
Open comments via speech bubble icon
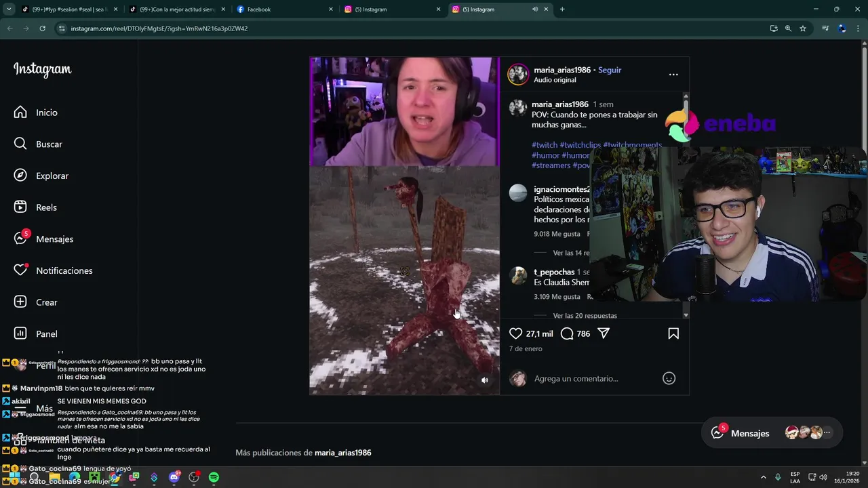(x=567, y=333)
